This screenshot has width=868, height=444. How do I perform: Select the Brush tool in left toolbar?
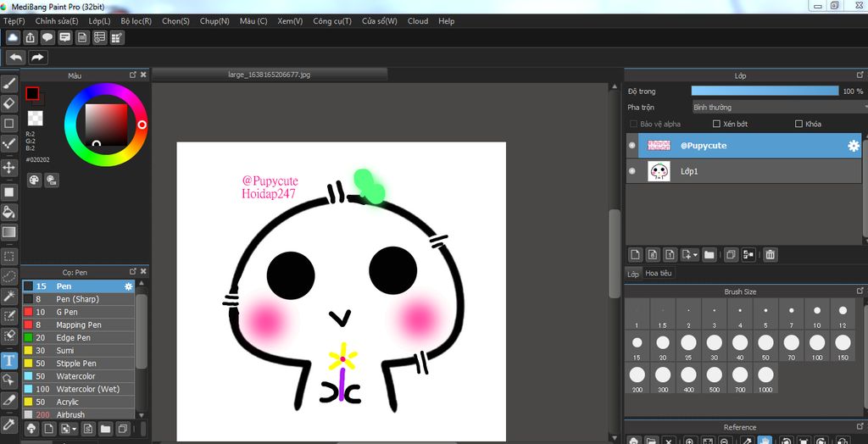pos(9,84)
